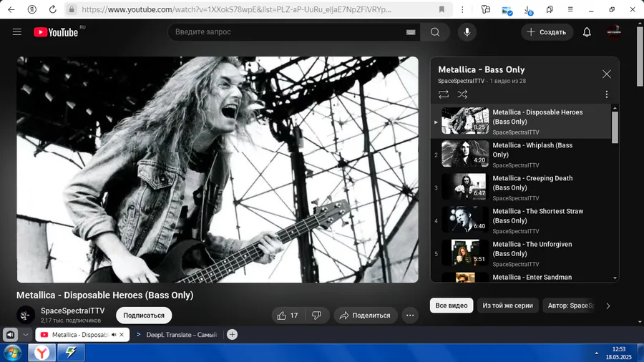Select the Все видео filter chip
Image resolution: width=644 pixels, height=362 pixels.
tap(452, 305)
